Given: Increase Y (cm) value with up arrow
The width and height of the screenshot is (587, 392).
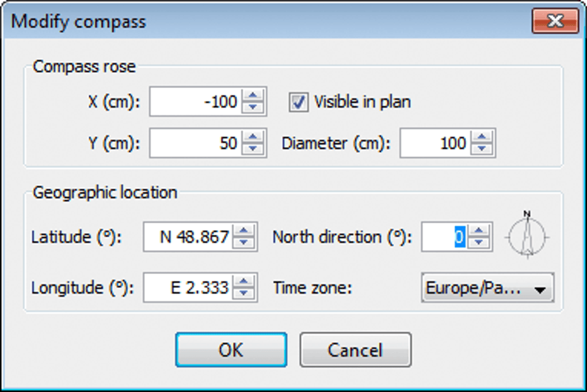Looking at the screenshot, I should pyautogui.click(x=252, y=137).
